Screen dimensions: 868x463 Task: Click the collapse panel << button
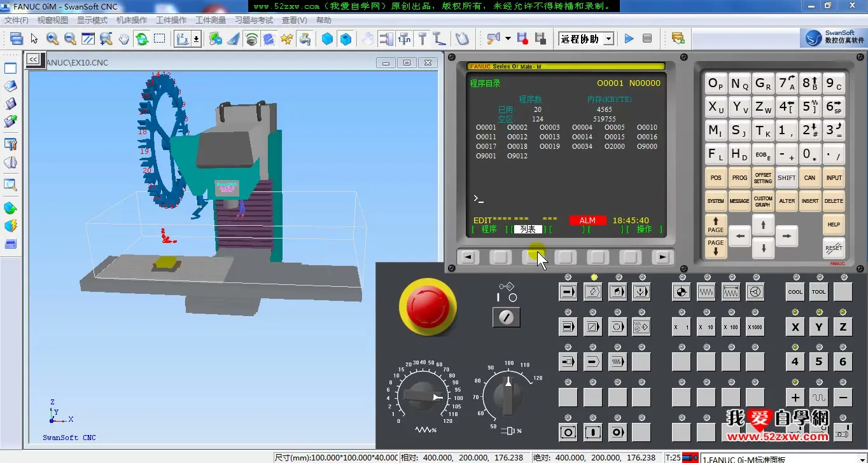[33, 59]
